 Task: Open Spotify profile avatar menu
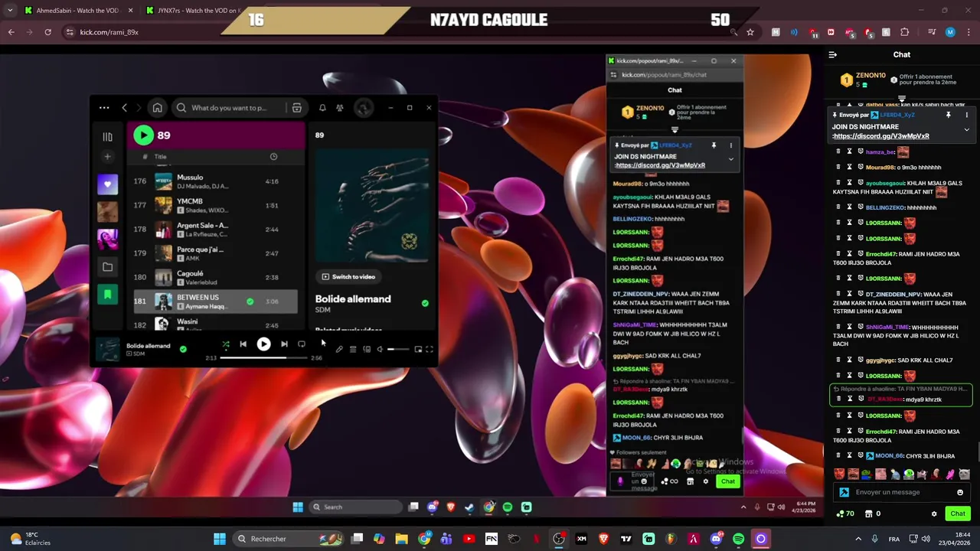(364, 108)
